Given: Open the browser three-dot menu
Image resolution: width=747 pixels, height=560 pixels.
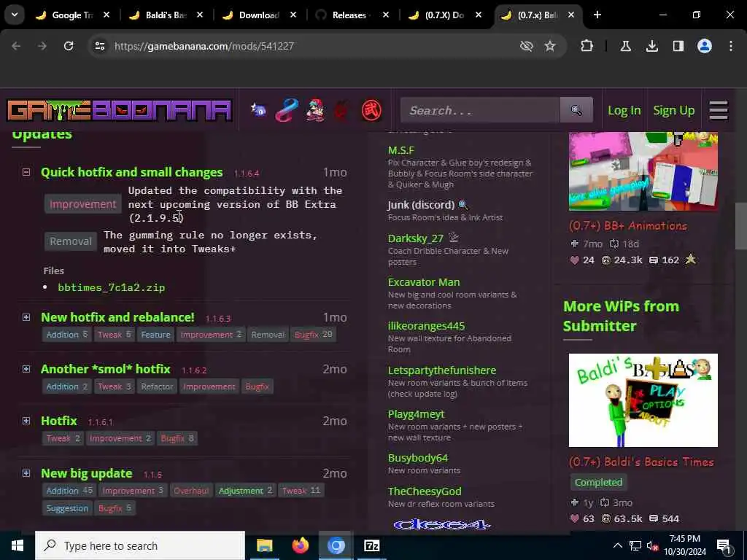Looking at the screenshot, I should 731,46.
